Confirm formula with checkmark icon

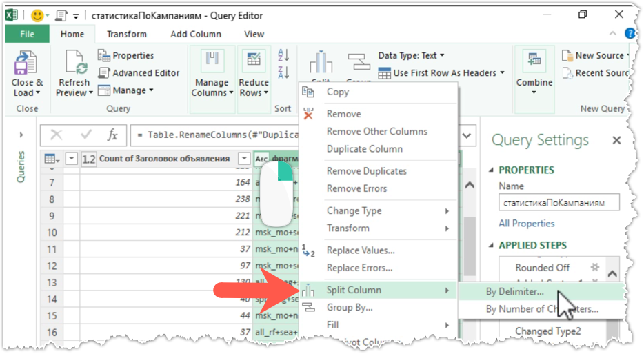[x=85, y=135]
